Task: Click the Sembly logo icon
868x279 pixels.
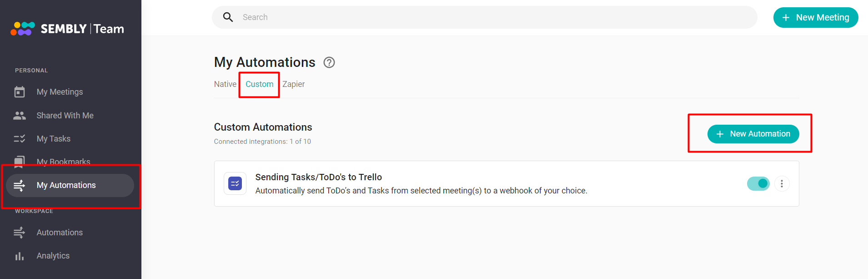Action: point(23,29)
